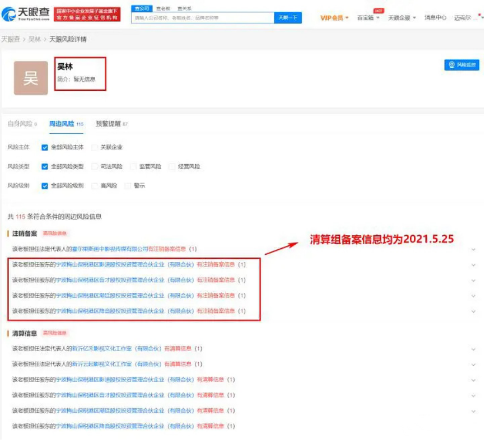
Task: Click 高风险信息 tag beside 注销备案
Action: pyautogui.click(x=55, y=234)
